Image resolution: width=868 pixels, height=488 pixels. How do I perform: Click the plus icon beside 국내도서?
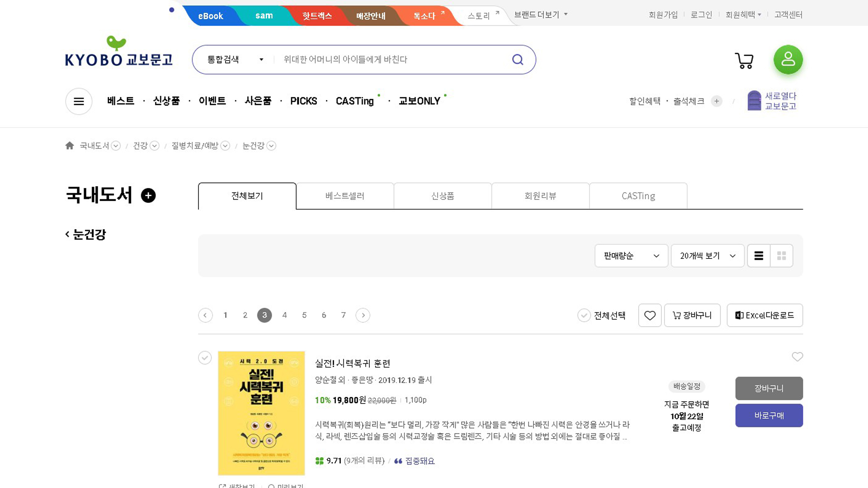[148, 195]
